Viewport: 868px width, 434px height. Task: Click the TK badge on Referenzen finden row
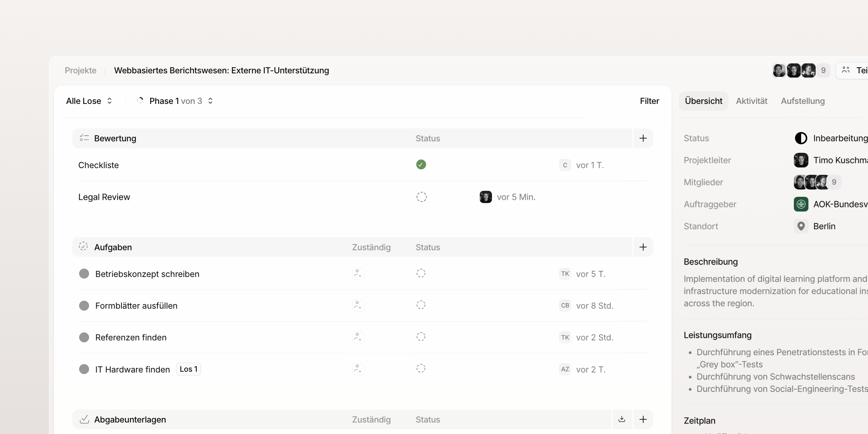(565, 337)
